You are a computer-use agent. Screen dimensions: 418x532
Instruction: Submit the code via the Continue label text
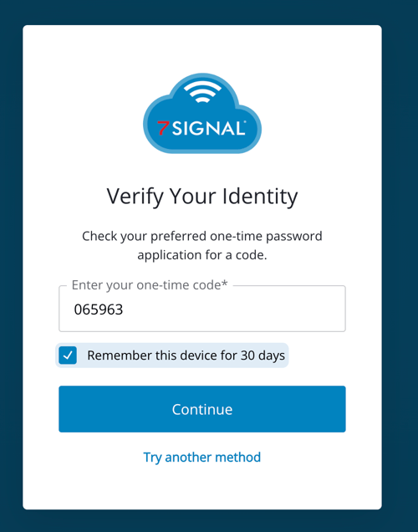pyautogui.click(x=202, y=409)
